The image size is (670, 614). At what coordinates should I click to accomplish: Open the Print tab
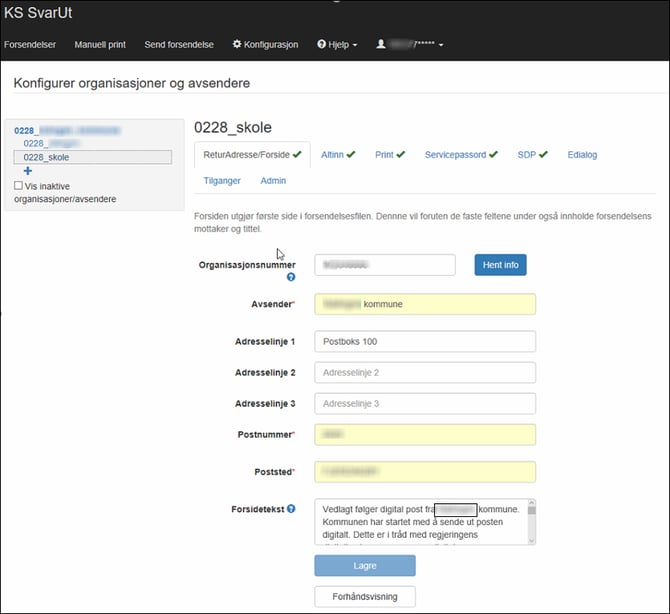point(389,155)
